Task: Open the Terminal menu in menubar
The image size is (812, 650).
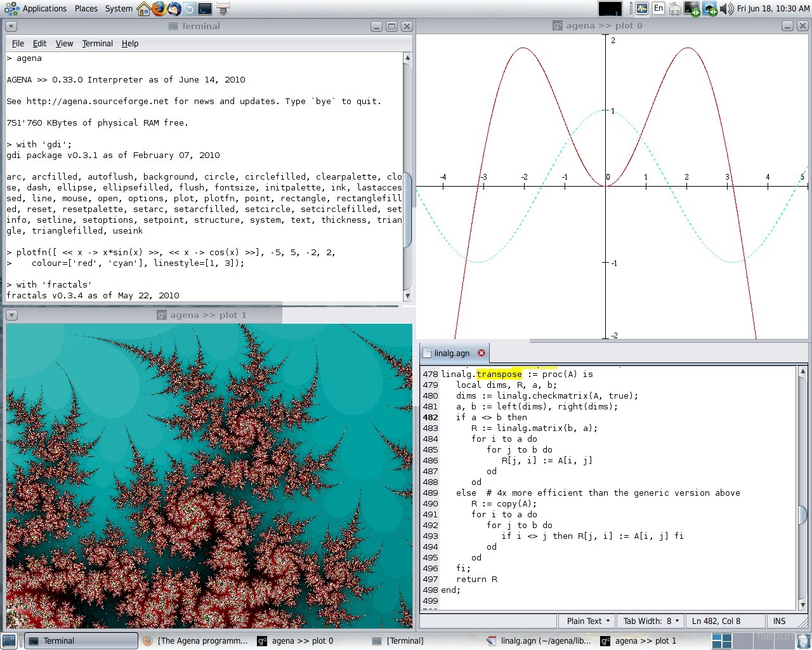Action: click(97, 43)
